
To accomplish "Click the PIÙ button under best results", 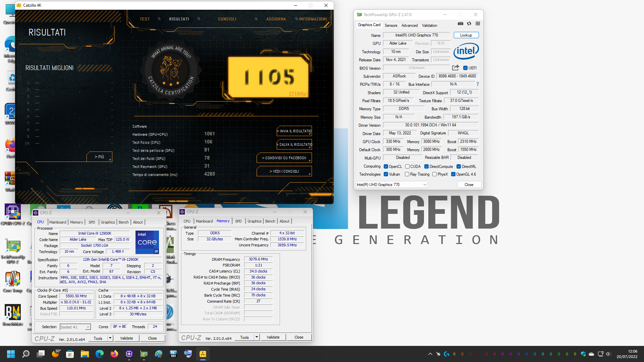I will 99,157.
